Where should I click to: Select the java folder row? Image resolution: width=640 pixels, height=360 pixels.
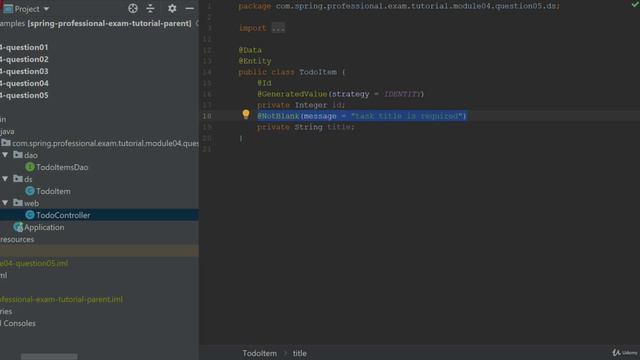pyautogui.click(x=7, y=131)
